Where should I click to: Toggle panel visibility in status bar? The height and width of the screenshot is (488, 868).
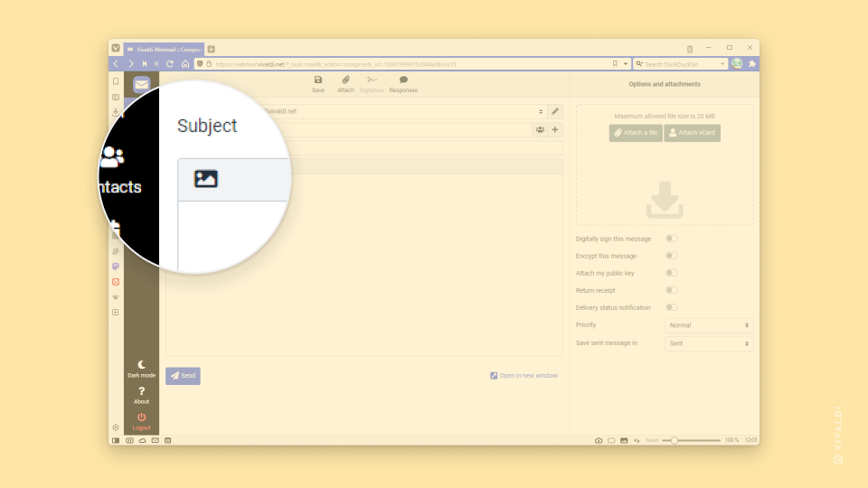coord(116,440)
